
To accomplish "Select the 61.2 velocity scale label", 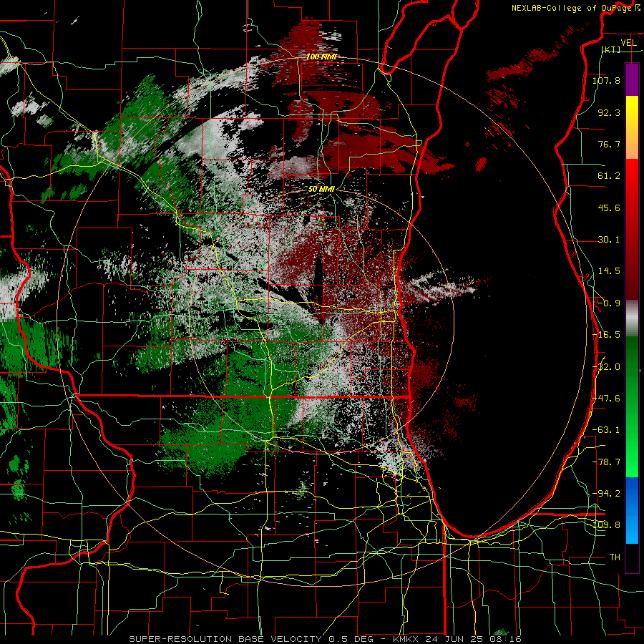I will pos(609,176).
